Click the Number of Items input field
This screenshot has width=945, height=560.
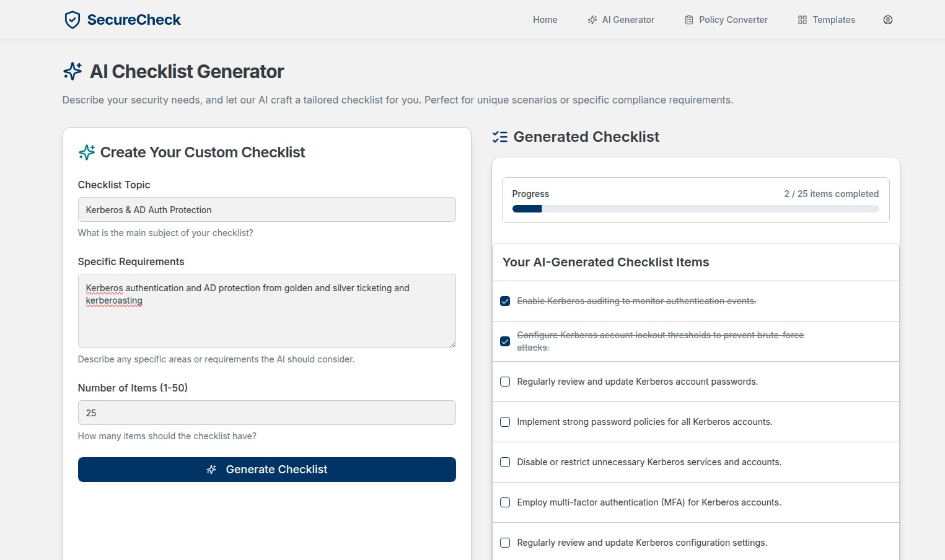tap(266, 412)
